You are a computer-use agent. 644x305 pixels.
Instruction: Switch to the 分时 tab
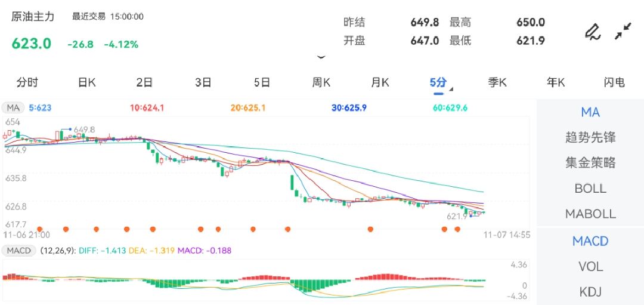point(27,82)
